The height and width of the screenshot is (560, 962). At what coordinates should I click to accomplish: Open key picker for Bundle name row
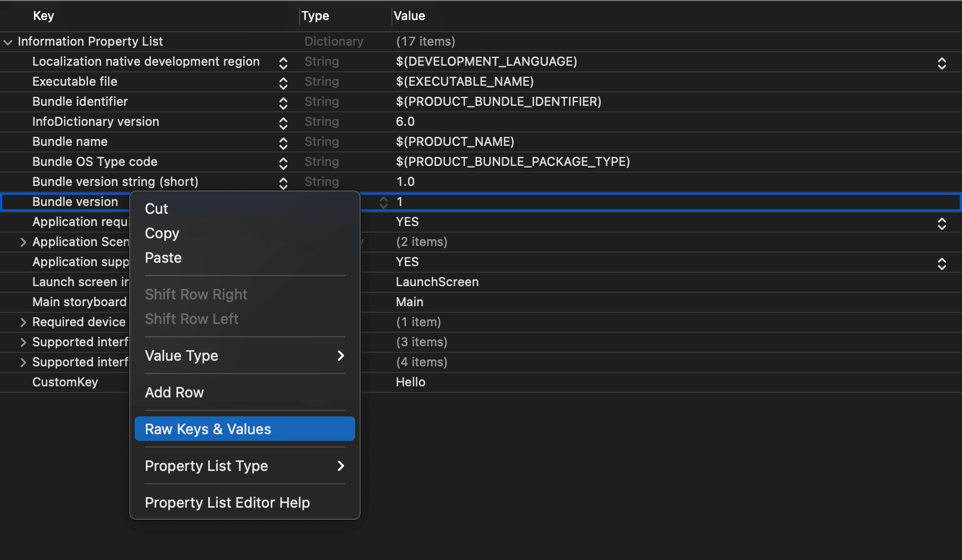283,143
